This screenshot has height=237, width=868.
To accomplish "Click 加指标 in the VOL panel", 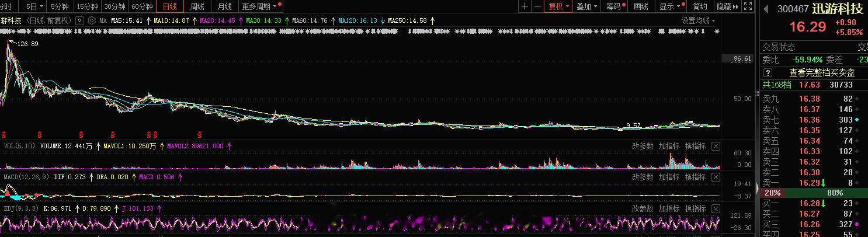I will click(x=669, y=146).
